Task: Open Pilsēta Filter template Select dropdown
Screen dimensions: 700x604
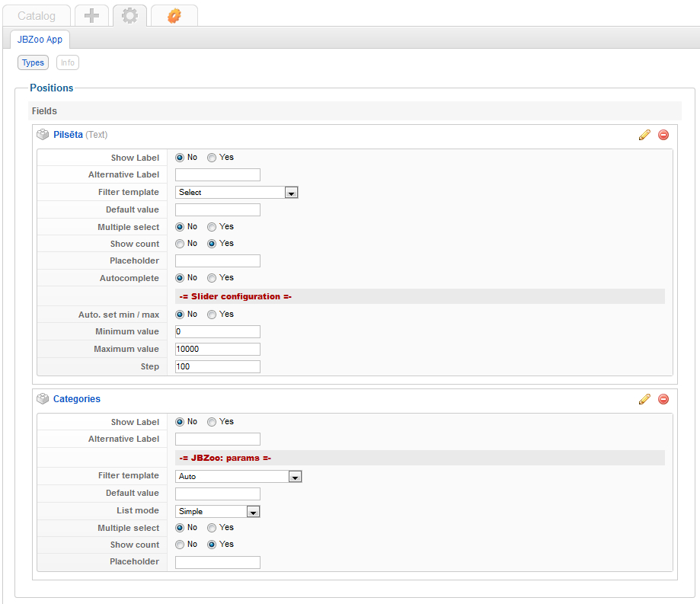Action: pyautogui.click(x=236, y=193)
